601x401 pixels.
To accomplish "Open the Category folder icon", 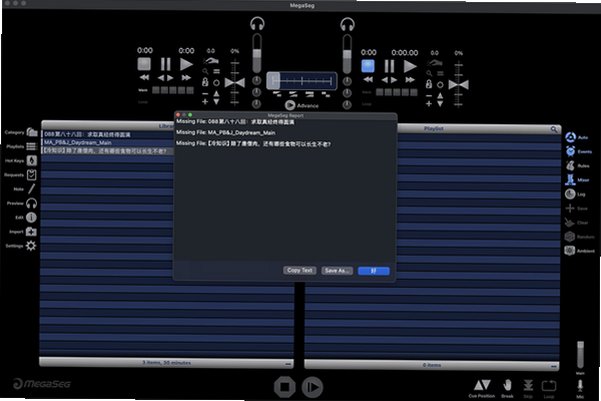I will click(x=32, y=132).
